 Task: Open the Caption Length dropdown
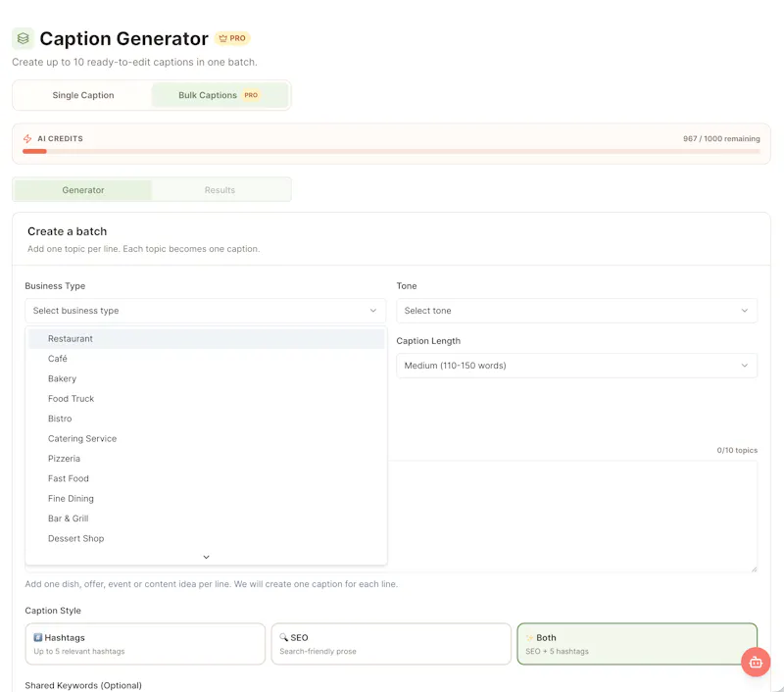(x=576, y=366)
